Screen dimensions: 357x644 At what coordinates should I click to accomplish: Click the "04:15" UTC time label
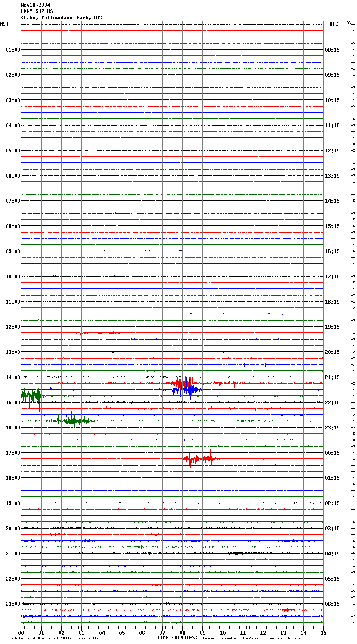[x=332, y=554]
